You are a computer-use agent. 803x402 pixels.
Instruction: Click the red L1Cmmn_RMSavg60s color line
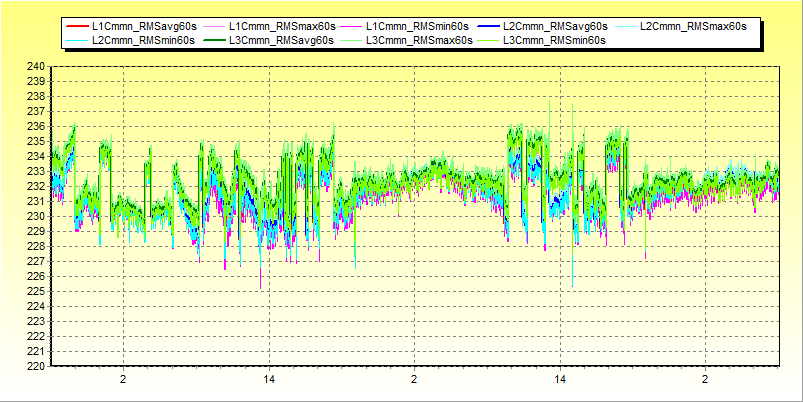76,25
